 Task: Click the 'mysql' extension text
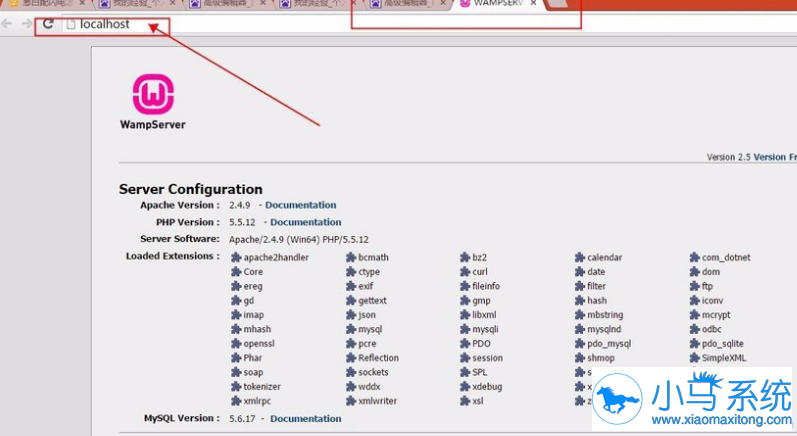[x=370, y=329]
